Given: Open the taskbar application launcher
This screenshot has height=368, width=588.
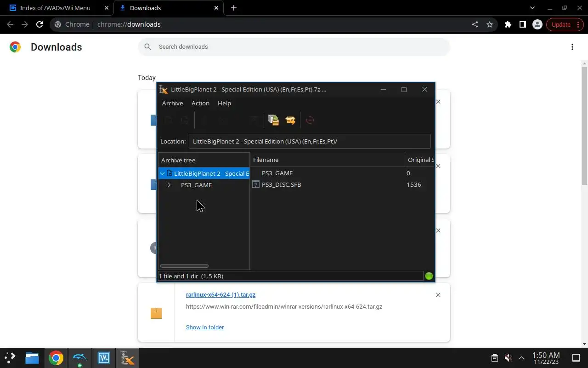Looking at the screenshot, I should point(10,358).
